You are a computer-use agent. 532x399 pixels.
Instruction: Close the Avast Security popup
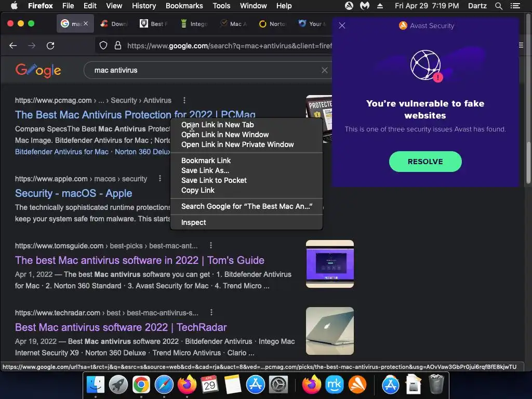coord(342,25)
